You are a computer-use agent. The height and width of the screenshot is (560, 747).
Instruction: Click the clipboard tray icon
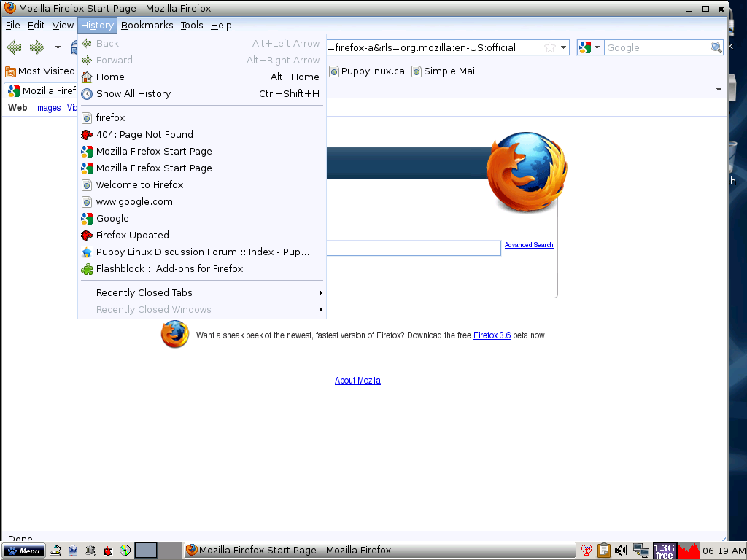point(603,551)
